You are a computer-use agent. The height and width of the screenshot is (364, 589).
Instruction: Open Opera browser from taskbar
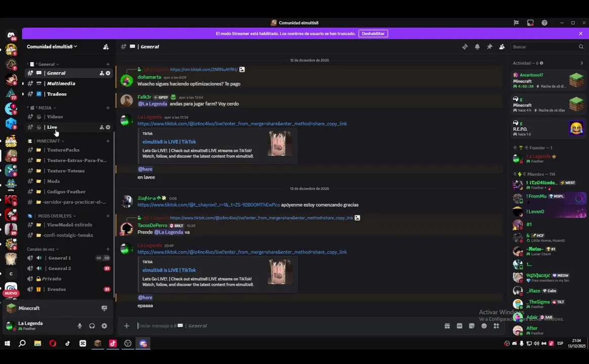(x=53, y=343)
